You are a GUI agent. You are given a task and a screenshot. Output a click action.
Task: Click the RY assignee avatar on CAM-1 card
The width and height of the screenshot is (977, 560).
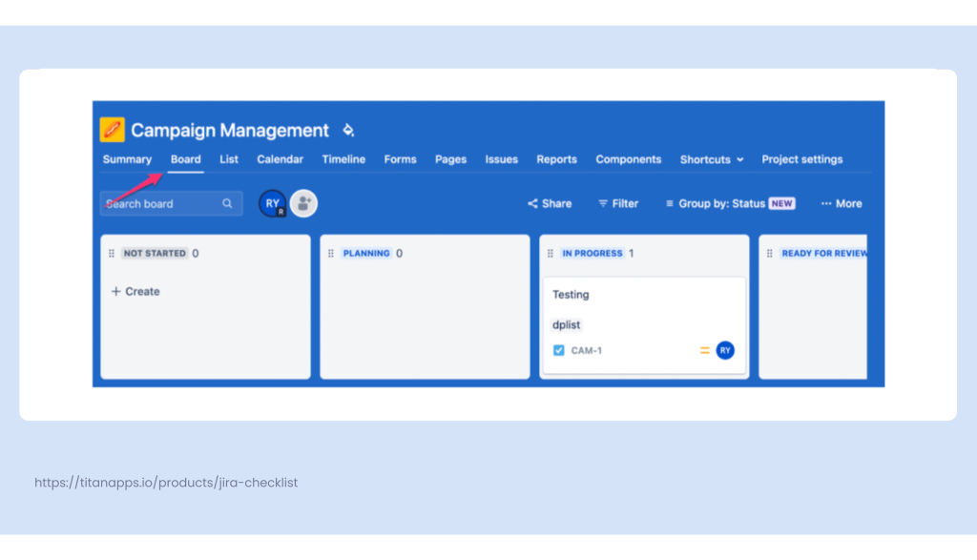click(724, 350)
